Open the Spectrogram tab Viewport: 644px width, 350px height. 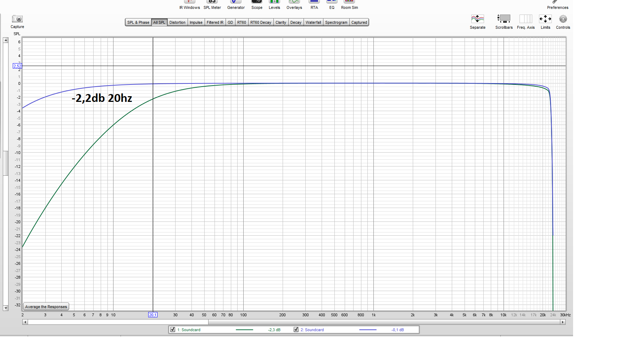point(336,22)
